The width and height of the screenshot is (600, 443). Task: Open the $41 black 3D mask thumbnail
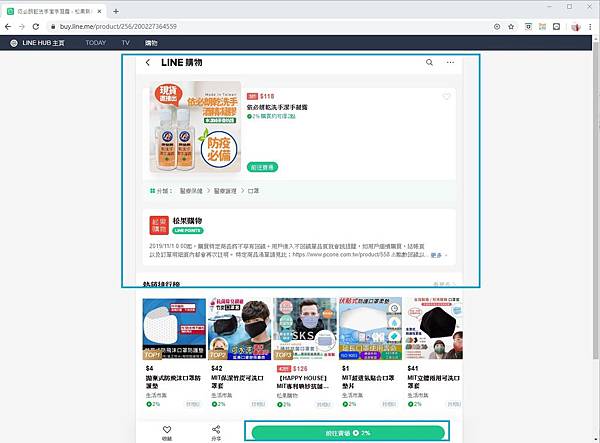434,329
